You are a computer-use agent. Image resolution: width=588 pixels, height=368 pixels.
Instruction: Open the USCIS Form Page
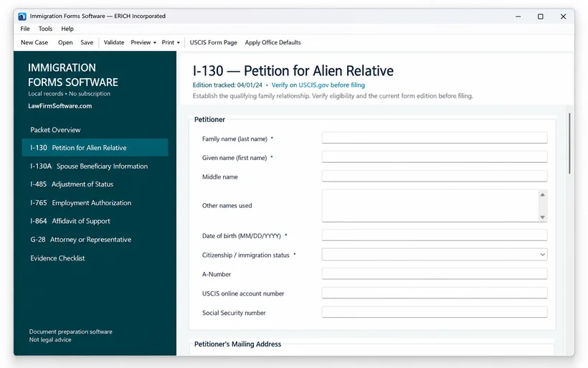pos(214,42)
